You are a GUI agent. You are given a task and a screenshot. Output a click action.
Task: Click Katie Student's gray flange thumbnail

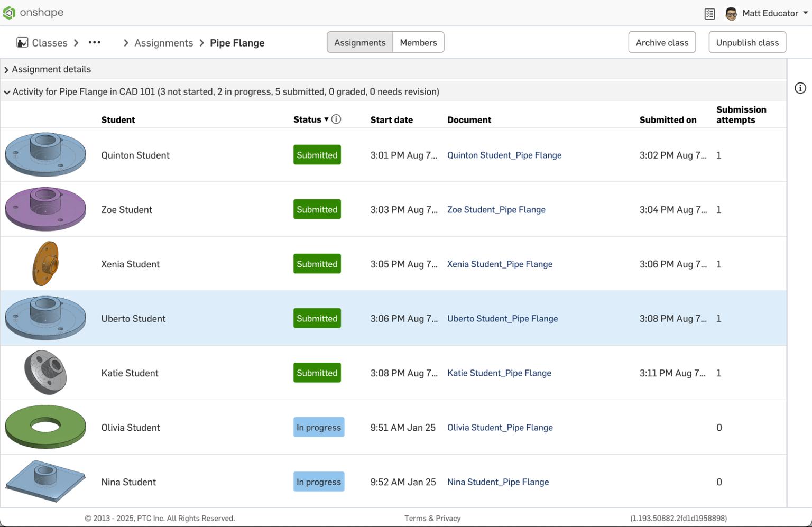click(x=45, y=373)
